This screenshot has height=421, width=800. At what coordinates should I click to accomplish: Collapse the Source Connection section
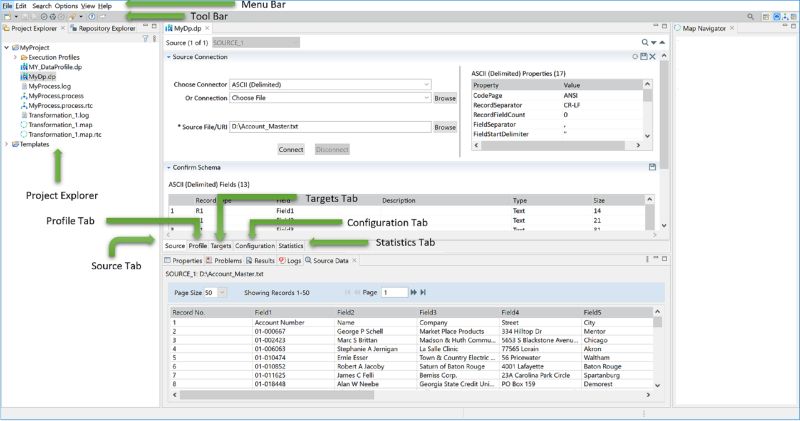(168, 57)
